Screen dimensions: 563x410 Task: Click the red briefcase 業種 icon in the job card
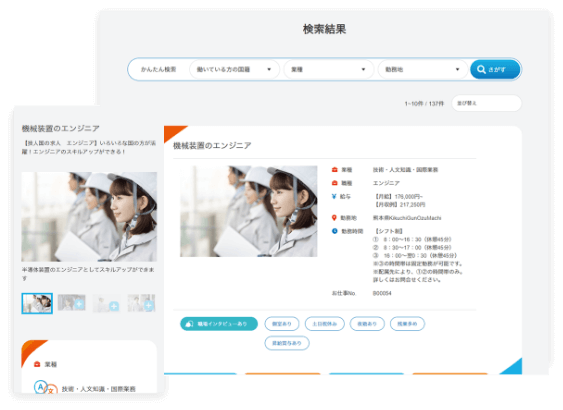coord(334,169)
